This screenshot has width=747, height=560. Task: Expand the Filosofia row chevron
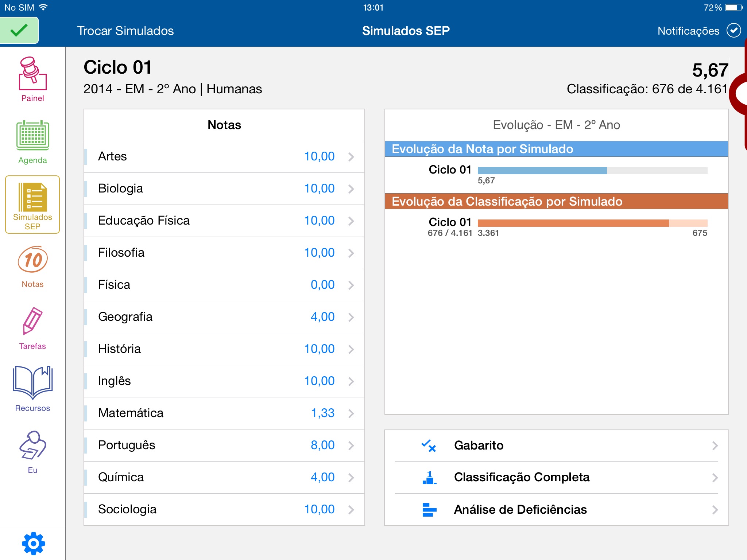pos(351,253)
